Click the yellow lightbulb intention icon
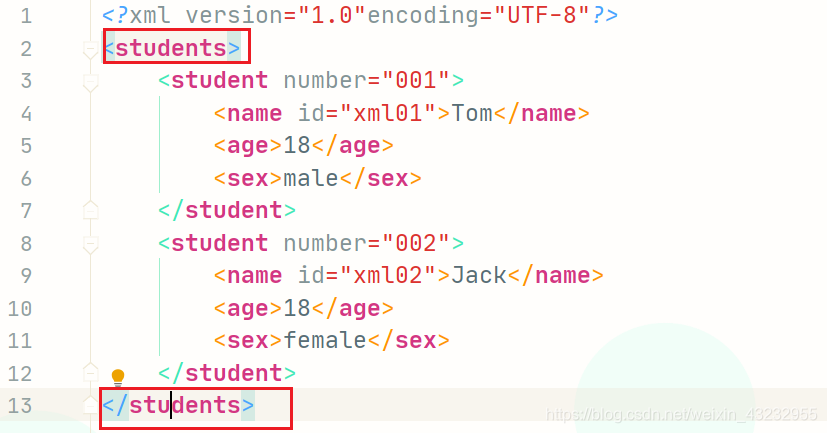 [118, 378]
